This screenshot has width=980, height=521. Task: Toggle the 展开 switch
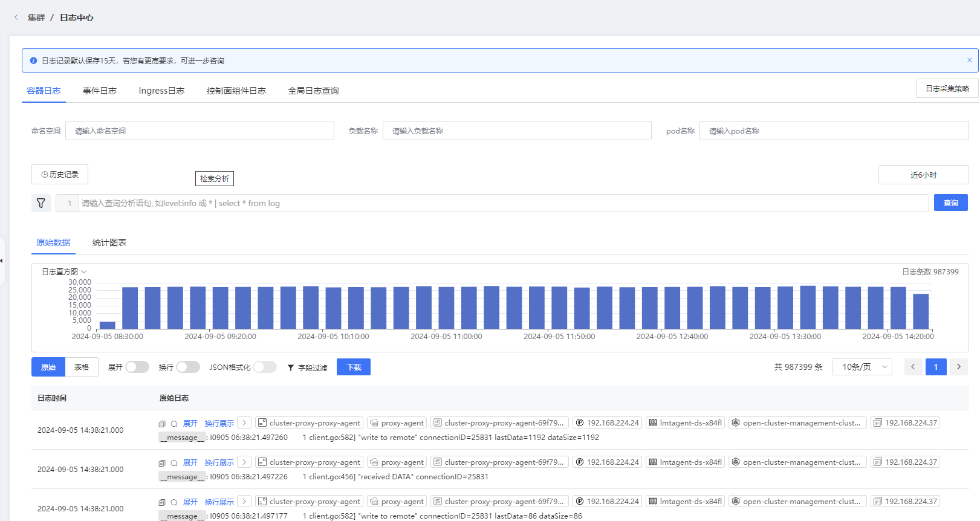point(137,367)
